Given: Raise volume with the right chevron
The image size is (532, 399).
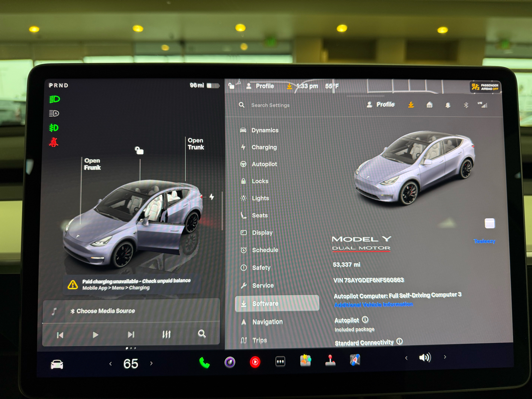Looking at the screenshot, I should (445, 357).
